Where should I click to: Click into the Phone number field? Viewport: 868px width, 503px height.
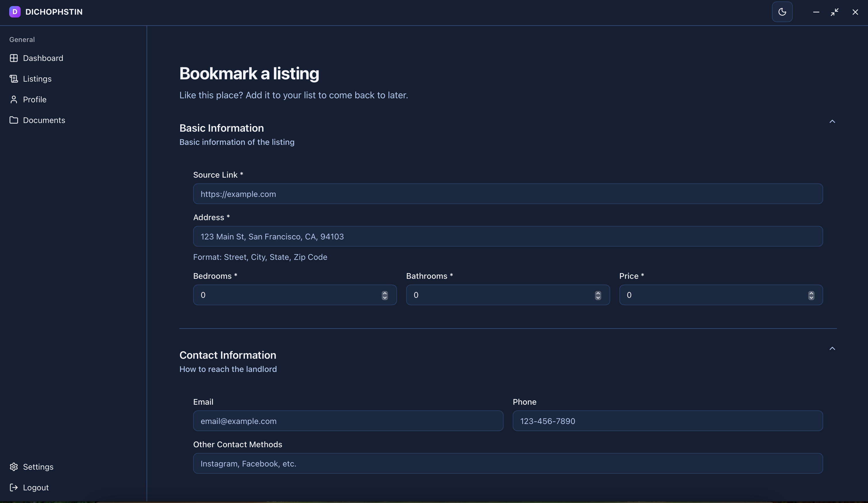pos(668,421)
